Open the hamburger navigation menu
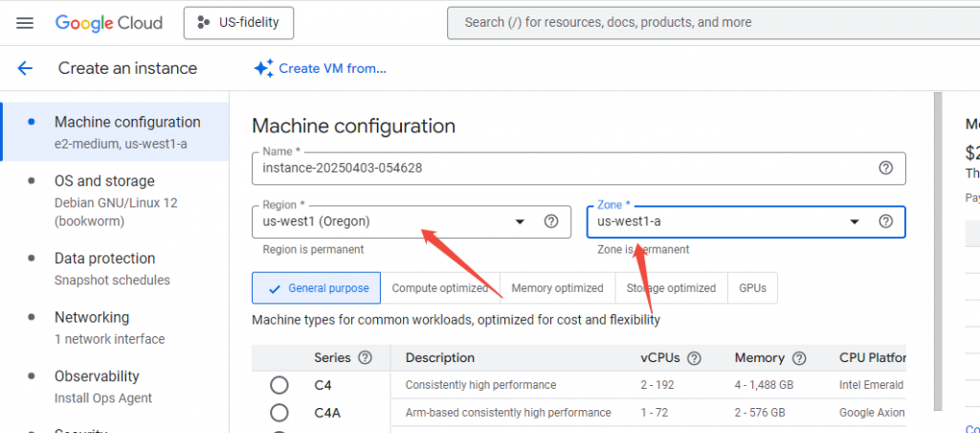 25,22
